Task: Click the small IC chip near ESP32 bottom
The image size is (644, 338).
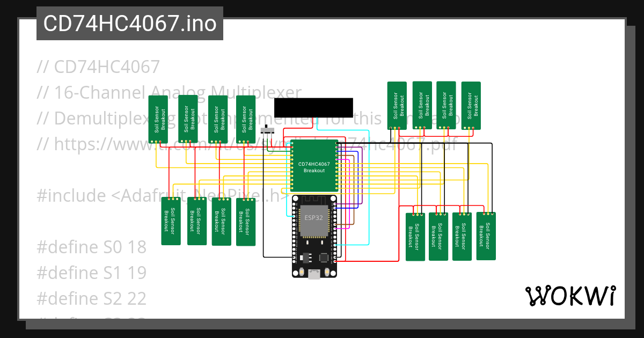Action: [x=324, y=258]
